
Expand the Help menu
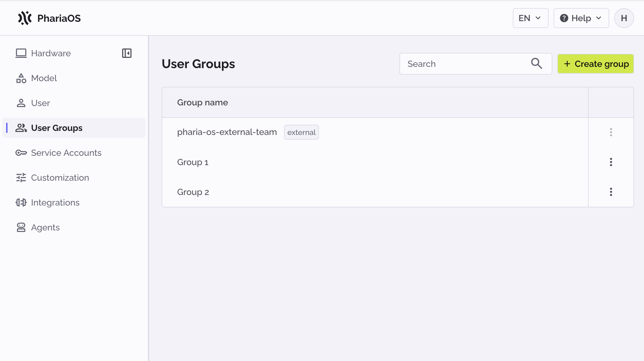pyautogui.click(x=581, y=18)
